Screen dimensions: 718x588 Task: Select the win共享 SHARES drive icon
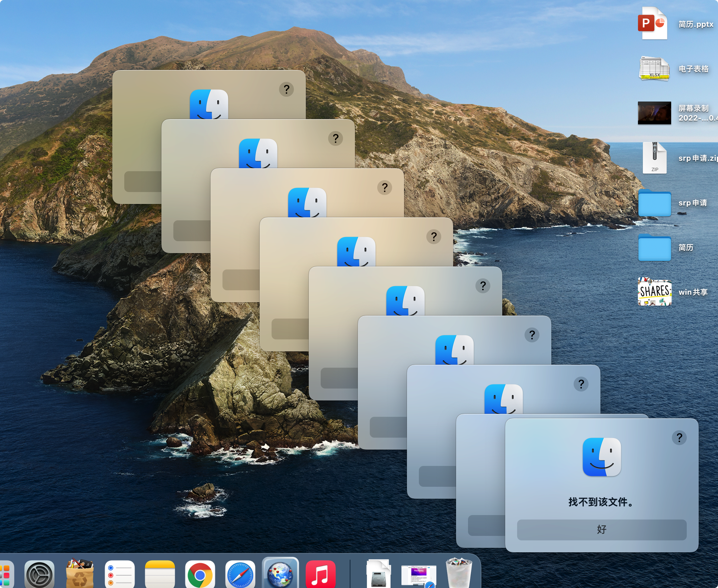click(x=654, y=292)
